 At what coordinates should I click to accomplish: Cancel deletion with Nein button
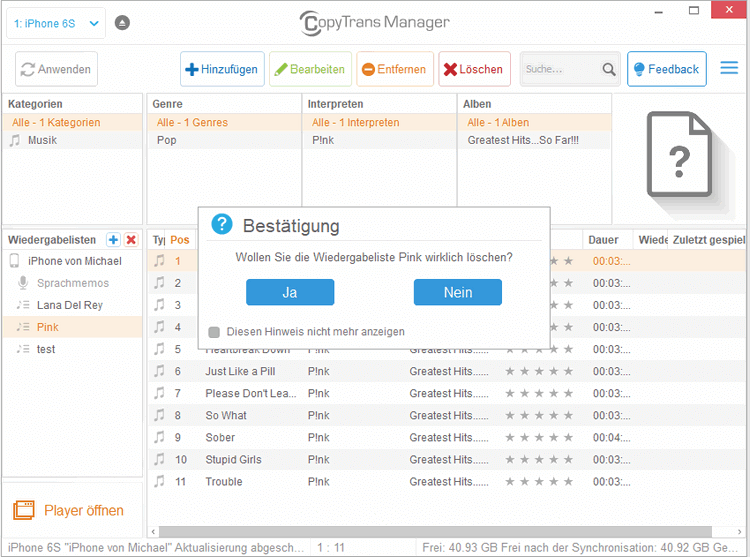click(x=458, y=292)
